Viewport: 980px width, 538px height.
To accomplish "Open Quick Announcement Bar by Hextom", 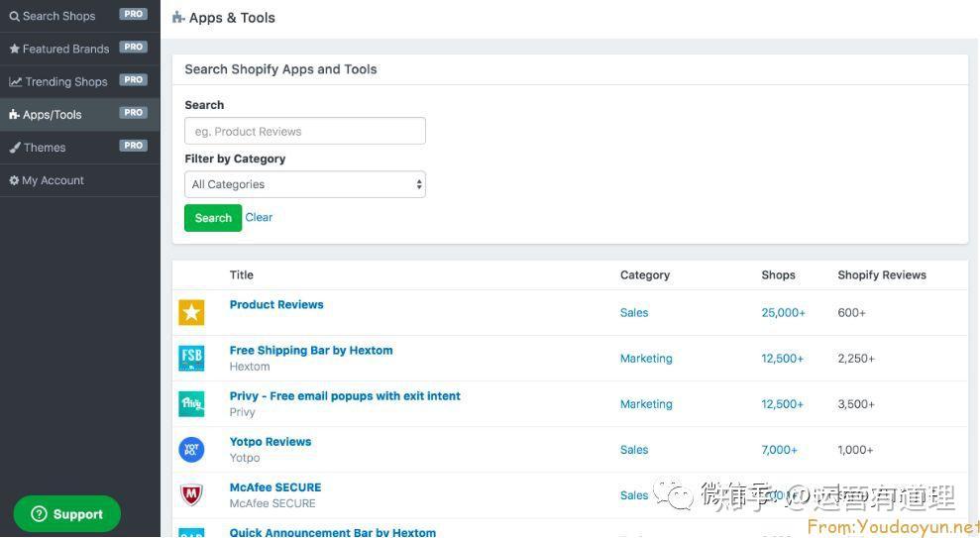I will tap(333, 532).
